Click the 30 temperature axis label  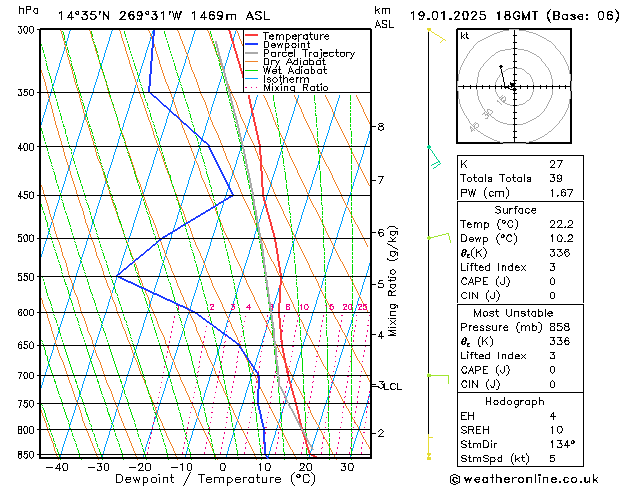coord(347,467)
